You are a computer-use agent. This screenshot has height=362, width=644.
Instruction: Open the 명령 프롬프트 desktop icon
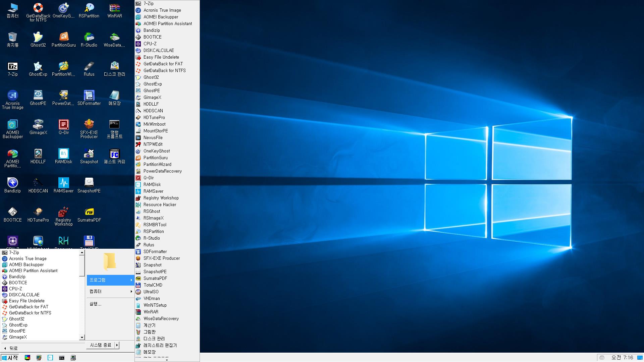115,129
